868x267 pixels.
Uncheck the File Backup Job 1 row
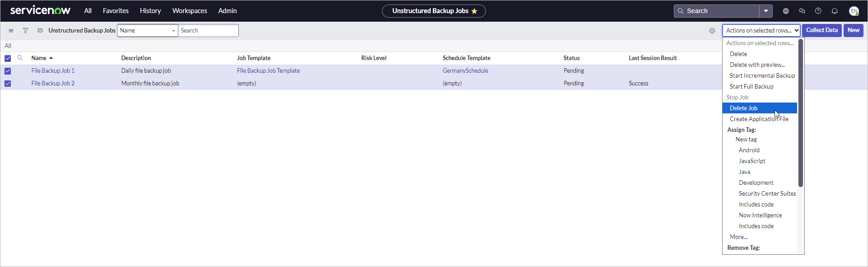[8, 71]
